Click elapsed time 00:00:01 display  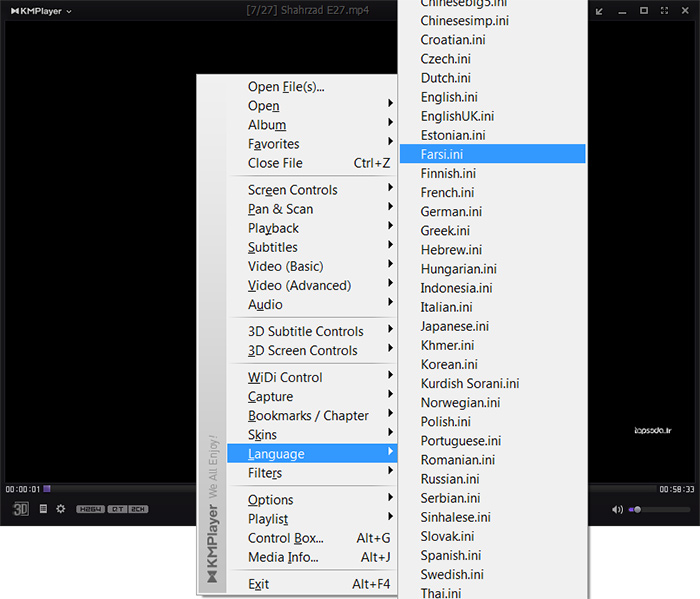coord(23,489)
